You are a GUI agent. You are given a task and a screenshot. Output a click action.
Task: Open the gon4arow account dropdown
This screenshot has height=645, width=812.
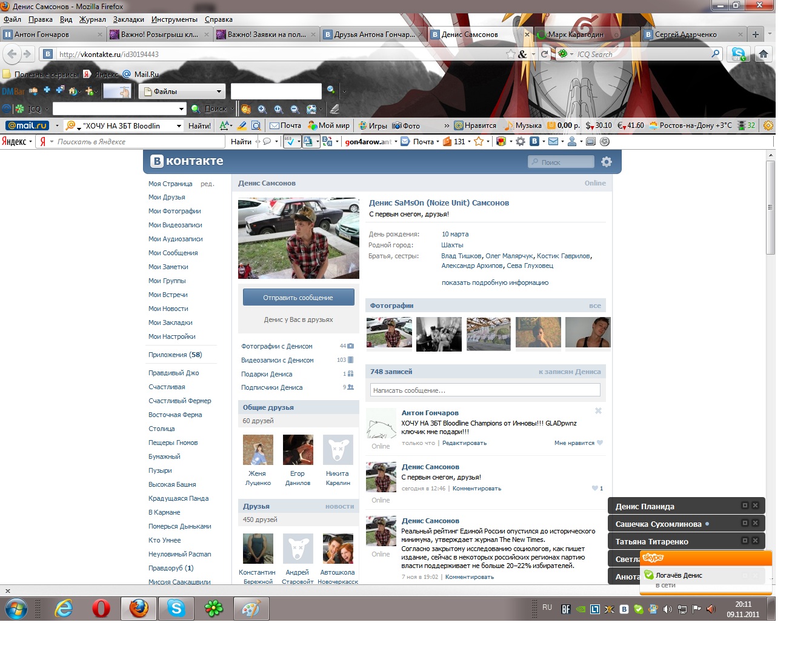[396, 142]
